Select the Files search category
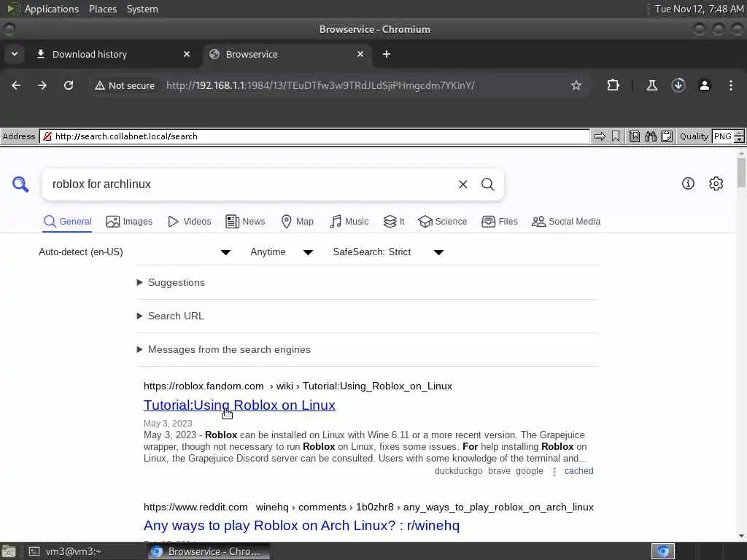 [499, 222]
